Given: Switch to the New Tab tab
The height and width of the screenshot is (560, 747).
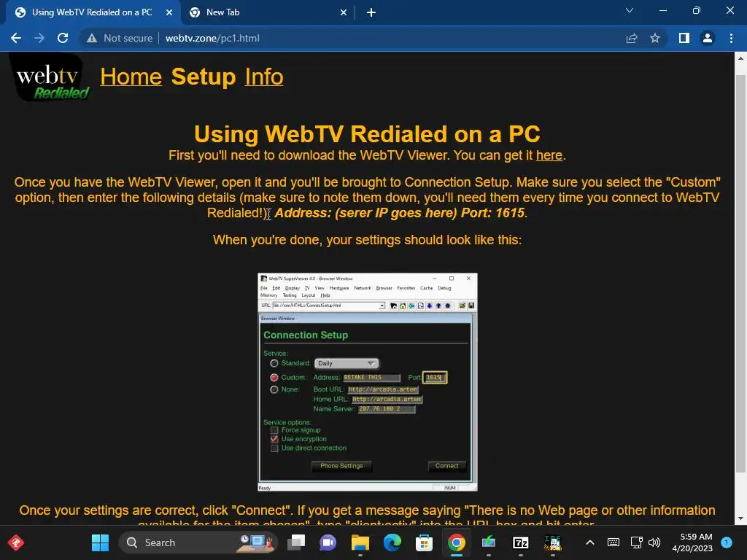Looking at the screenshot, I should click(x=268, y=13).
